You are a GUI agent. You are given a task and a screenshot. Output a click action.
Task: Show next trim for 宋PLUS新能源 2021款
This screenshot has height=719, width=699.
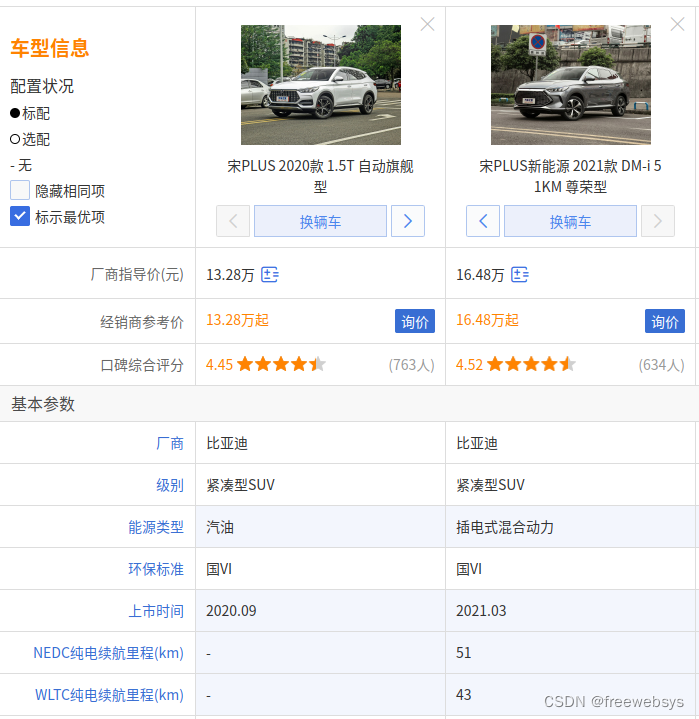658,221
